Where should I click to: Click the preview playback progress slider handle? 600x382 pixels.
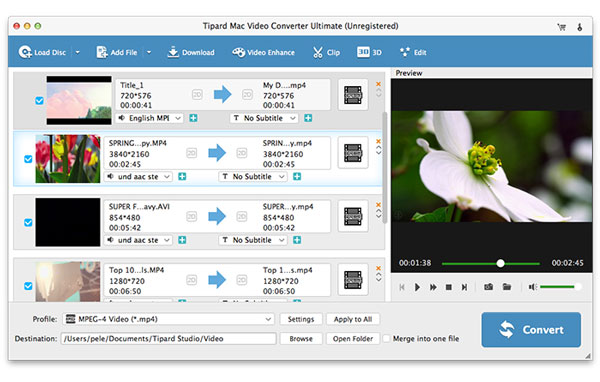[x=501, y=263]
